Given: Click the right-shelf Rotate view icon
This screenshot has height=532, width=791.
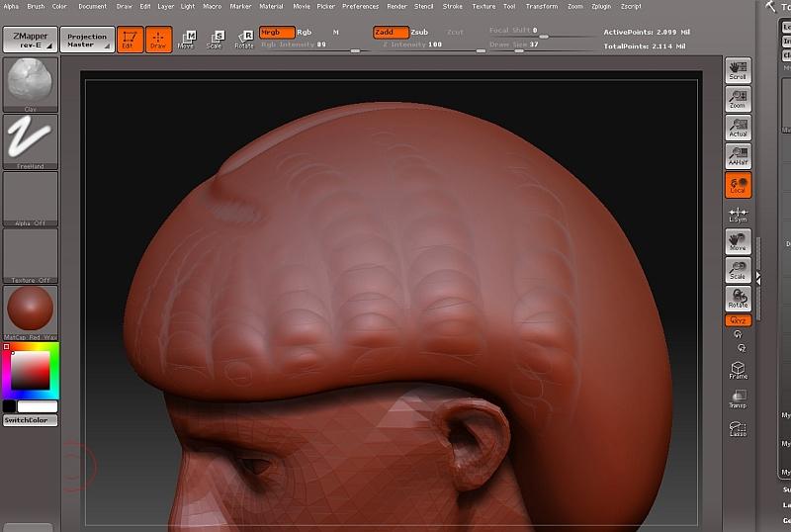Looking at the screenshot, I should point(738,299).
